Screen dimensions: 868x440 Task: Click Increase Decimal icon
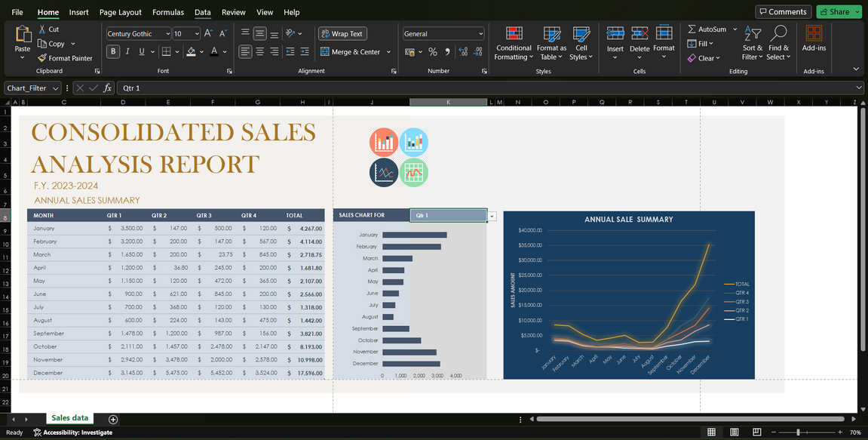(x=463, y=51)
